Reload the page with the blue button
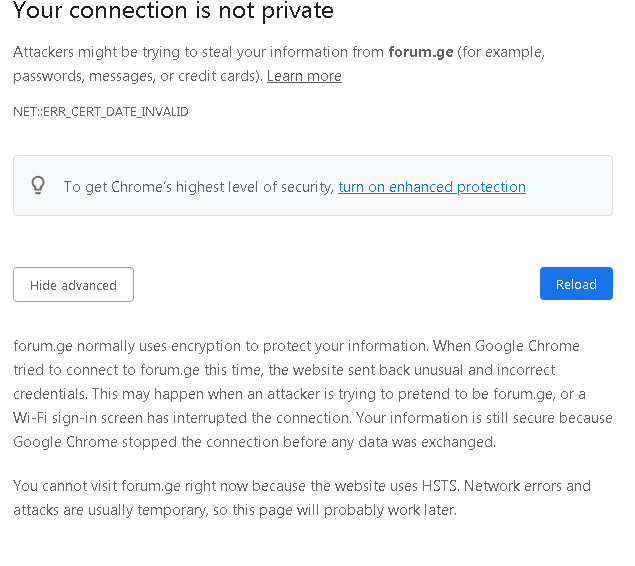The height and width of the screenshot is (566, 635). point(576,284)
